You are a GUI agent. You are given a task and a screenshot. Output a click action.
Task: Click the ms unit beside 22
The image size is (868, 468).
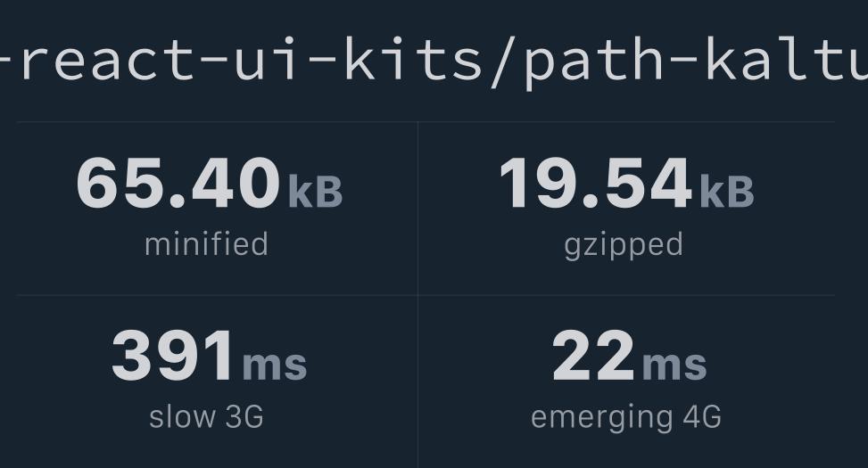(x=674, y=365)
